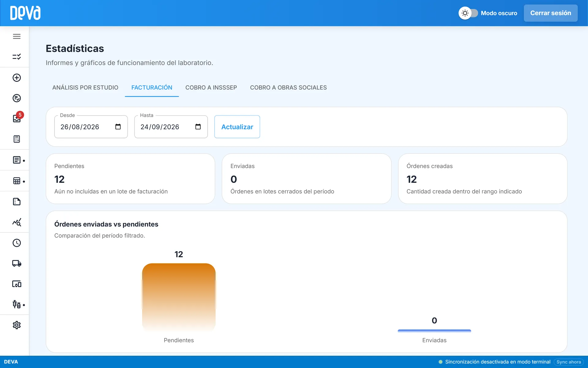
Task: Click the Desde date 26/08/2026 field
Action: [x=91, y=127]
